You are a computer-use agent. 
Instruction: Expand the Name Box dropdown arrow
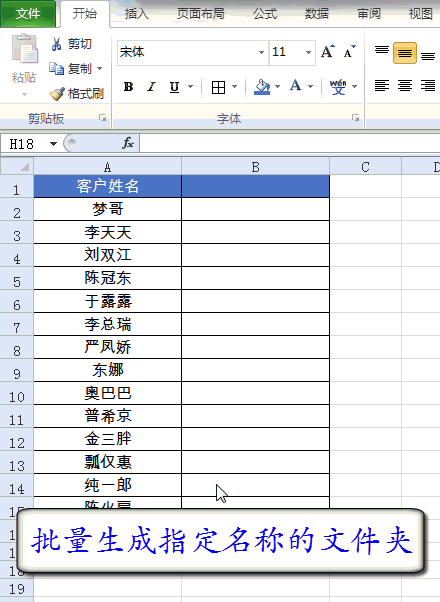pos(53,144)
